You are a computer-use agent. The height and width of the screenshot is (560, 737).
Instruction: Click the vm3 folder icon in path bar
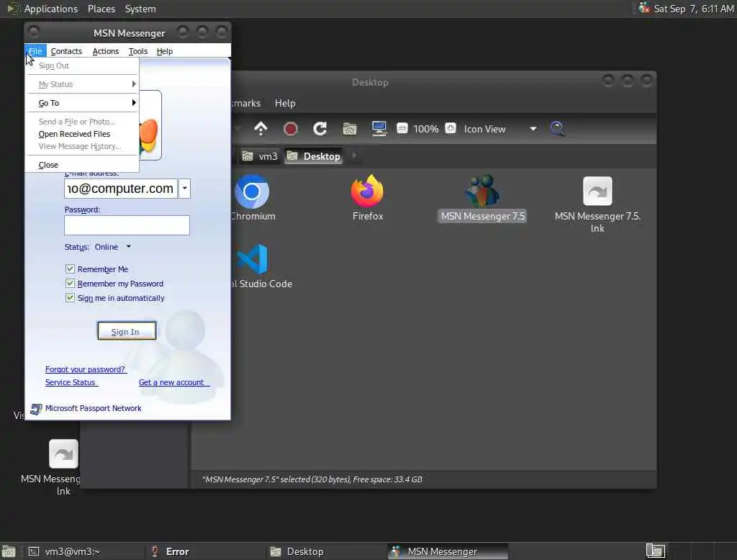248,156
